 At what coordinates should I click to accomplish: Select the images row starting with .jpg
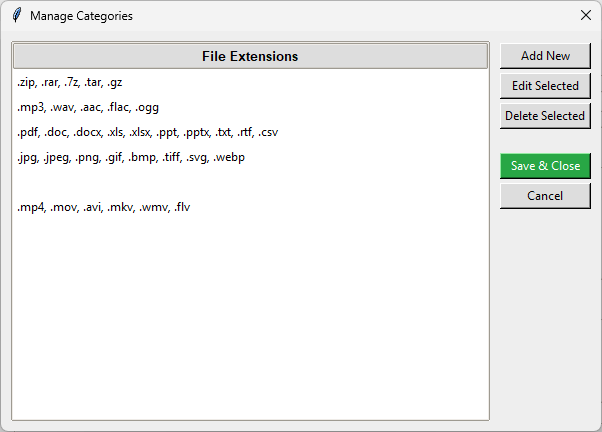pos(131,157)
